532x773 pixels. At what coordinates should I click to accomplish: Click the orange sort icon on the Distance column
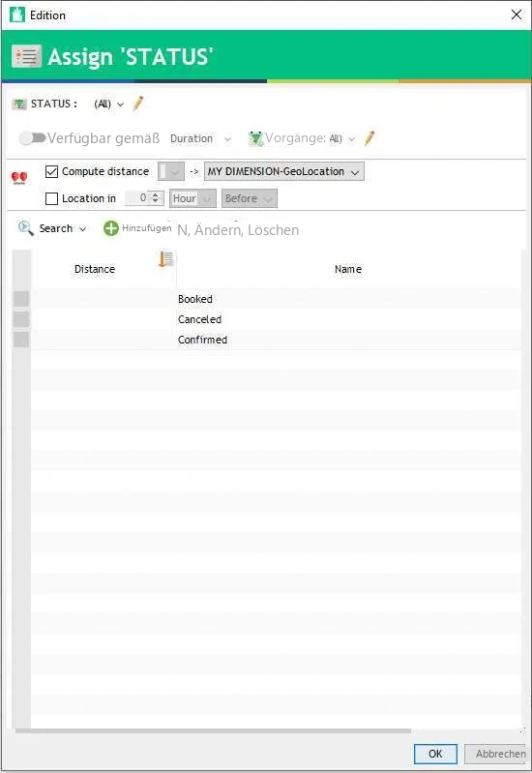pos(166,259)
